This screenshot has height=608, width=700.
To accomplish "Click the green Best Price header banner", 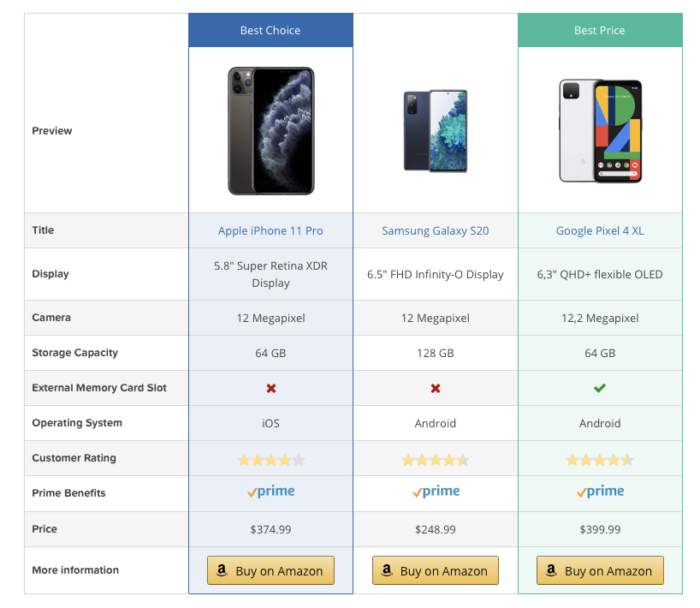I will tap(600, 30).
